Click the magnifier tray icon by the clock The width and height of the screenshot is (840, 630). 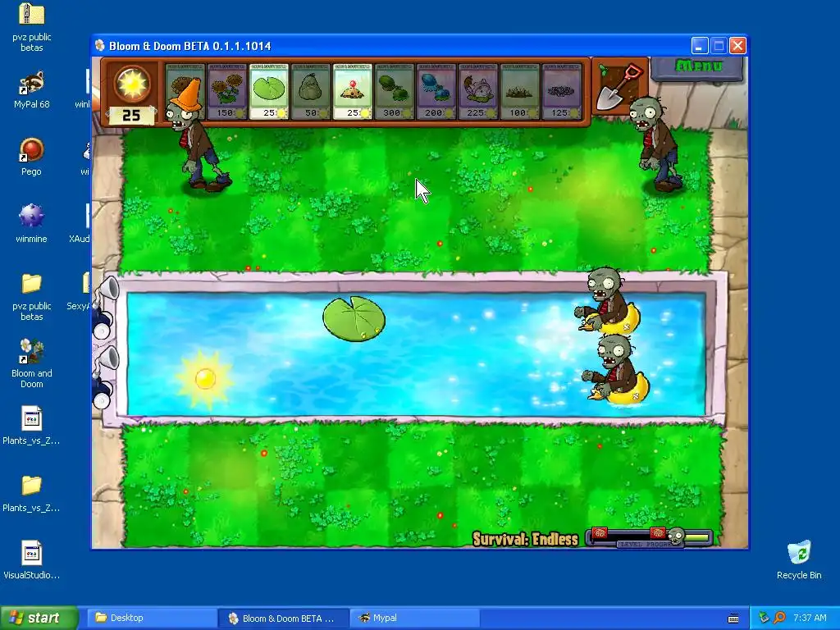point(779,618)
